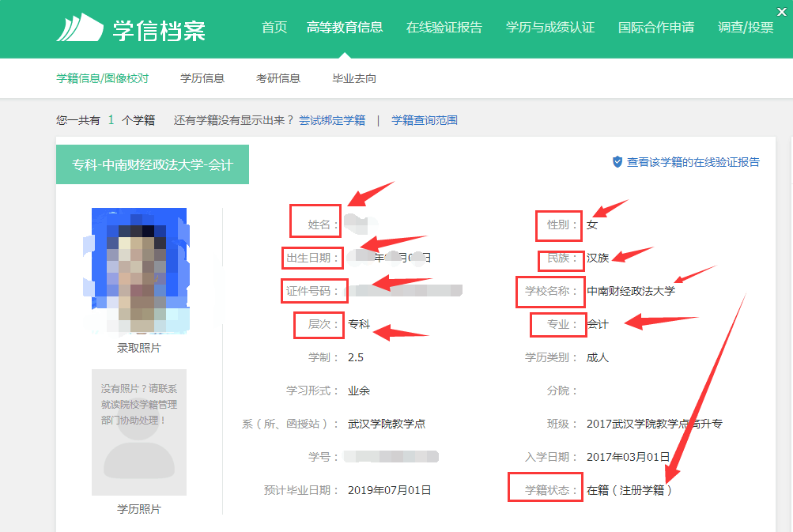Click the 性别 value 女
Screen dimensions: 793x532
coord(592,224)
